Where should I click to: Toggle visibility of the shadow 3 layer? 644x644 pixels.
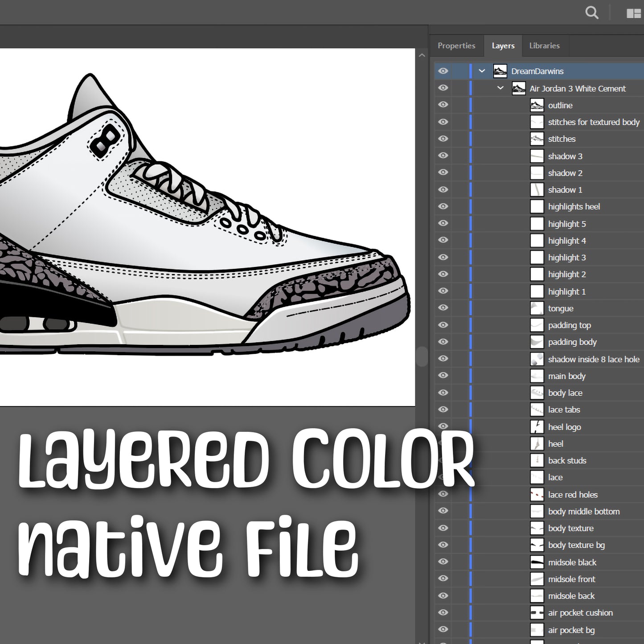(x=443, y=156)
